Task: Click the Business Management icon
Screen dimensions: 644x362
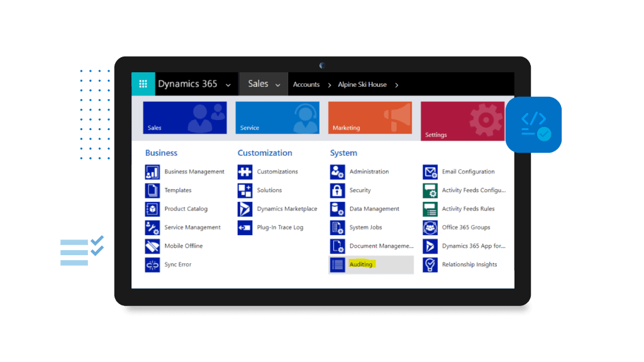Action: (x=153, y=172)
